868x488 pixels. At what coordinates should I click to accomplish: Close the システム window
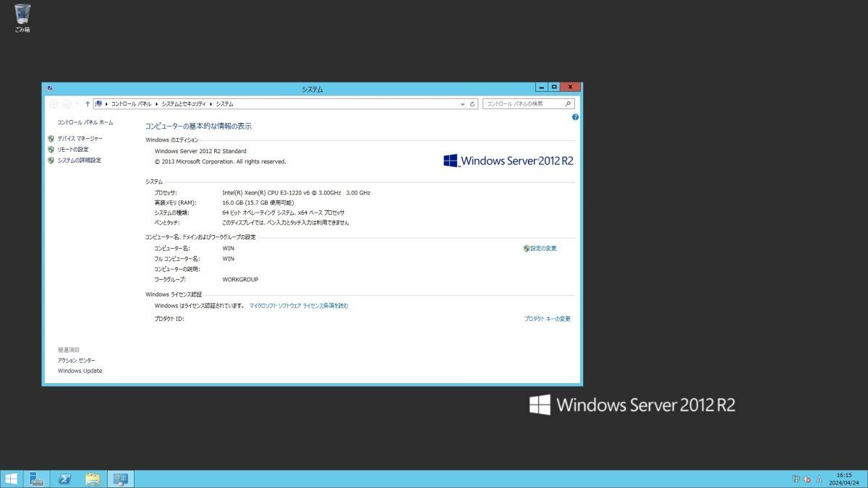[571, 87]
